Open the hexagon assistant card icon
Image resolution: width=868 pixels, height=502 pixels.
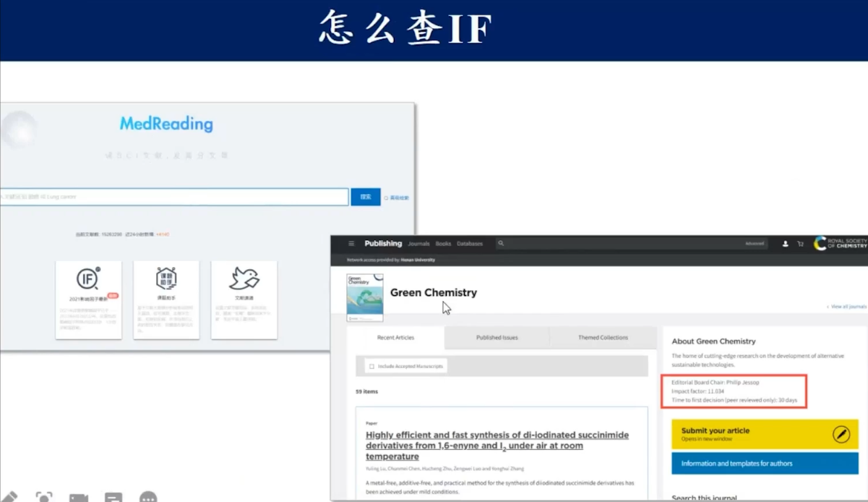[166, 278]
